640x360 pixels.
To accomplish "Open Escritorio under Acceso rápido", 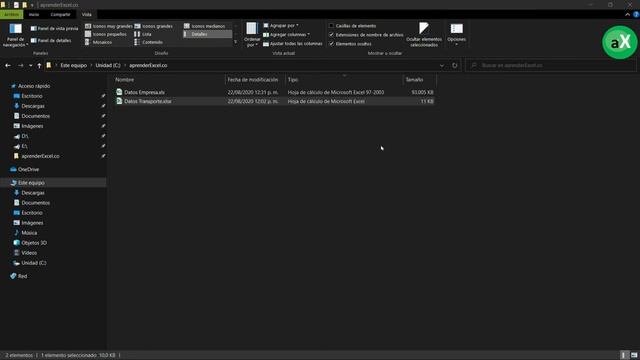I will (x=31, y=96).
